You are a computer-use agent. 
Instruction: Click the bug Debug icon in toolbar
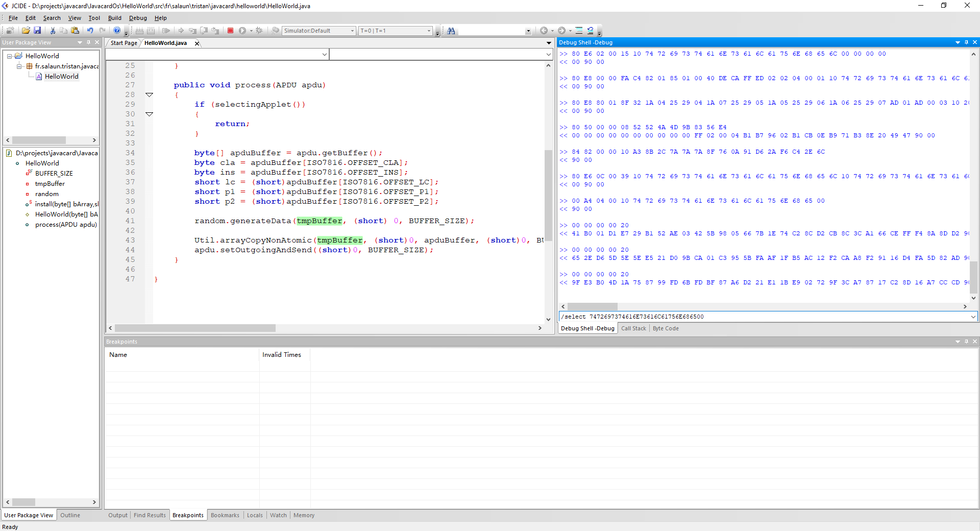point(259,31)
